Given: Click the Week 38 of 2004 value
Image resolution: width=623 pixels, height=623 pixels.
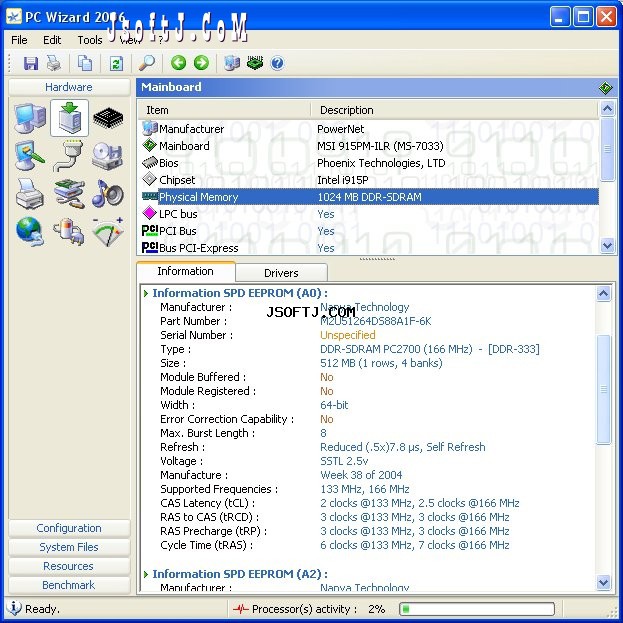Looking at the screenshot, I should [x=361, y=475].
